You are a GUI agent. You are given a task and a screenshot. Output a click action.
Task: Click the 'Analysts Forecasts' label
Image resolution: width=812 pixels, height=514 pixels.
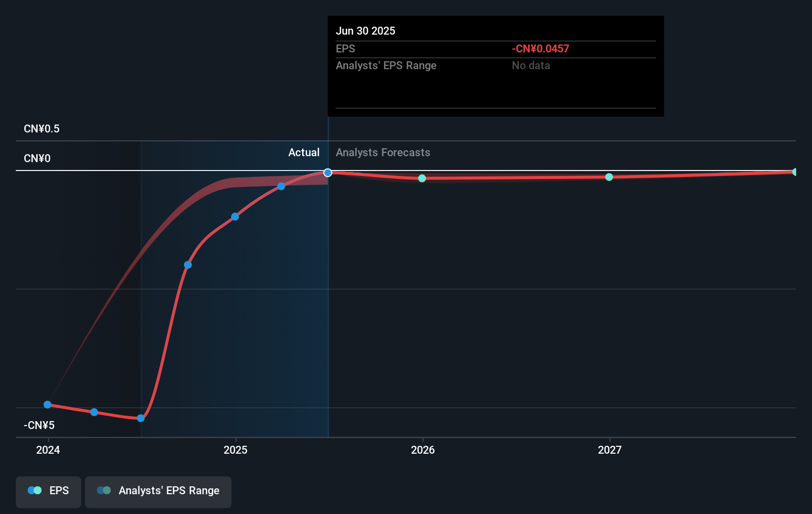click(383, 152)
